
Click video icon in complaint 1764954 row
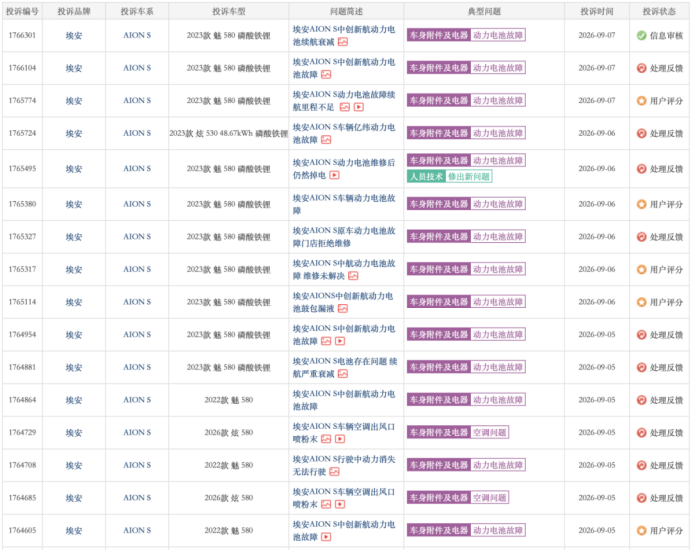340,341
